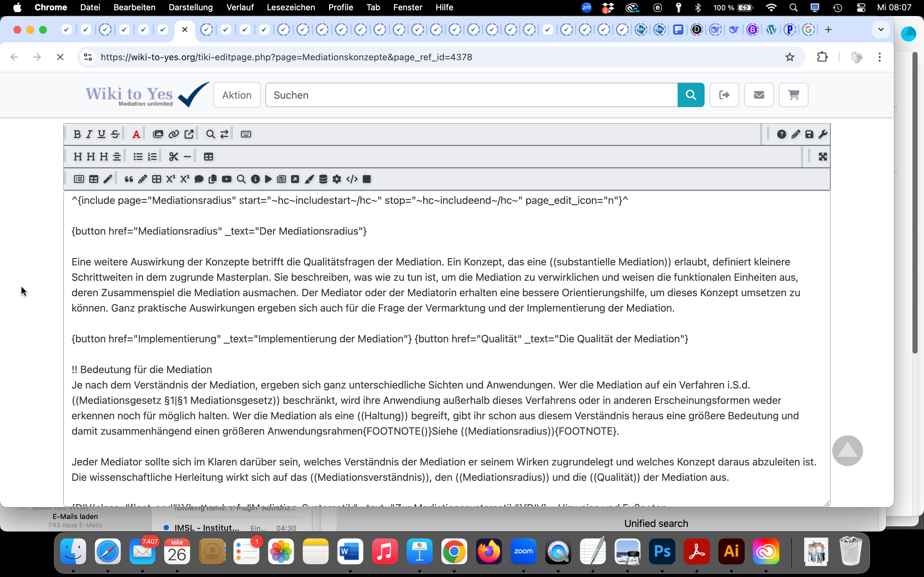
Task: Toggle fullscreen editing mode
Action: click(x=823, y=157)
